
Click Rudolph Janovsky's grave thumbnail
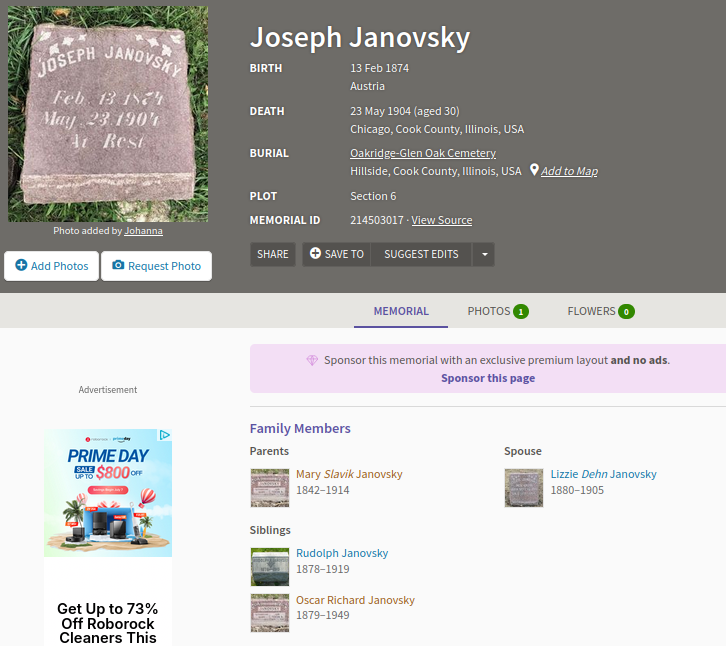pos(269,566)
